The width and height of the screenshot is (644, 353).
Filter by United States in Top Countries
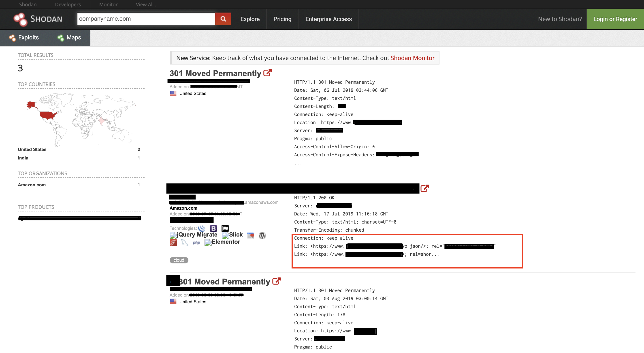pyautogui.click(x=32, y=149)
